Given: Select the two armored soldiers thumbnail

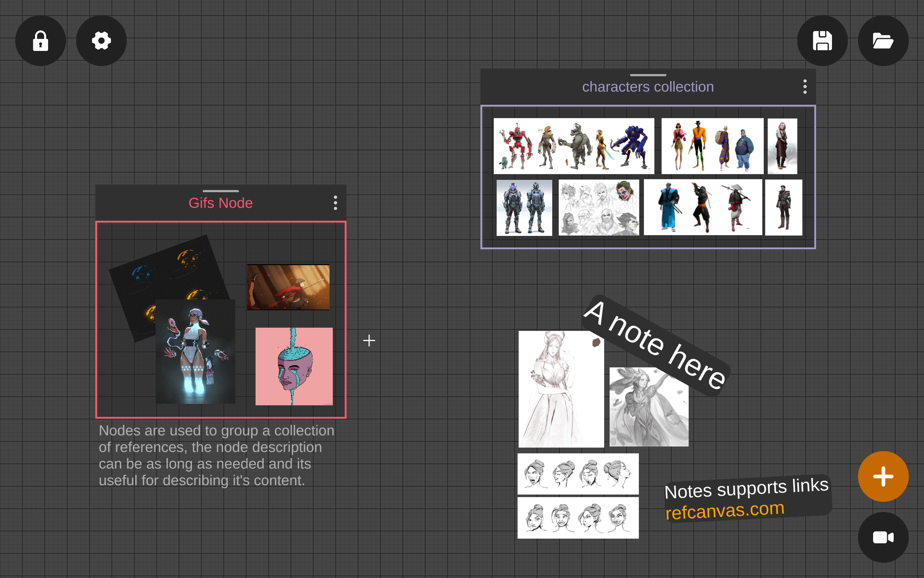Looking at the screenshot, I should pos(524,208).
